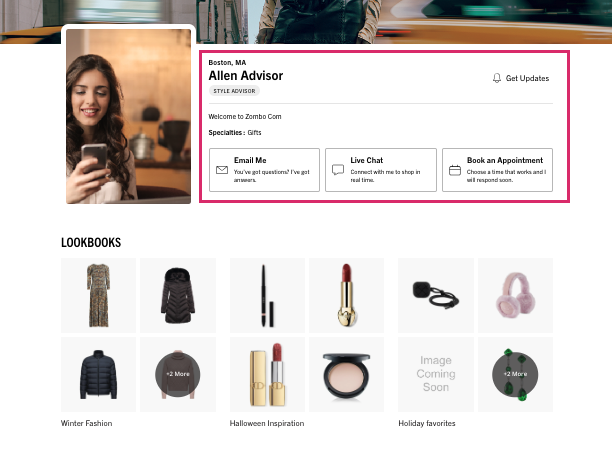Open the Winter Fashion lookbook title
612x465 pixels.
87,423
